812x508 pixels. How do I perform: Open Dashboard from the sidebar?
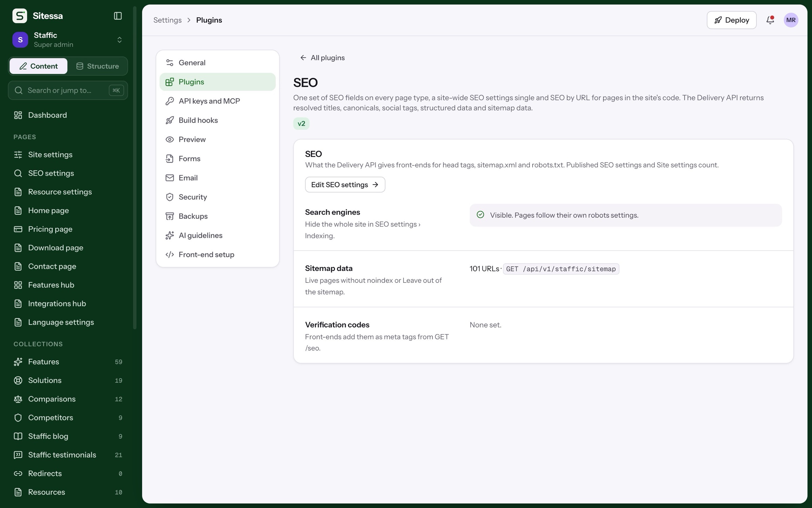coord(68,115)
